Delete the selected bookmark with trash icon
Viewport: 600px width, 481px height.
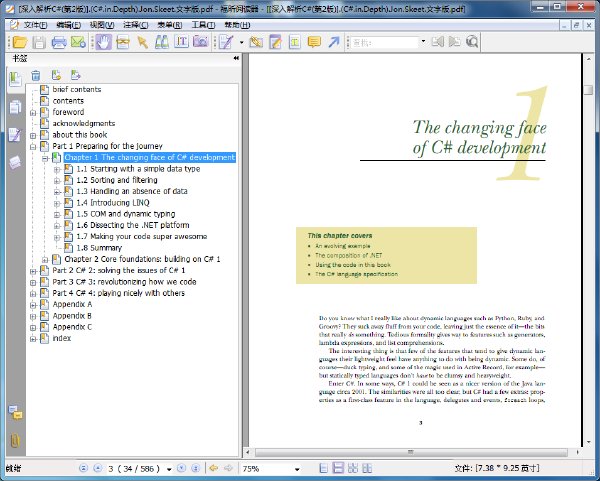point(36,75)
